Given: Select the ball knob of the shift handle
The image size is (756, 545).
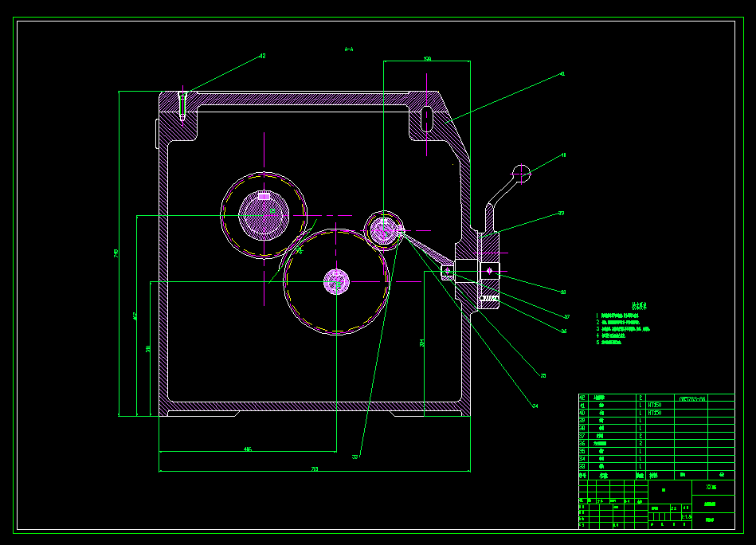Looking at the screenshot, I should coord(521,173).
